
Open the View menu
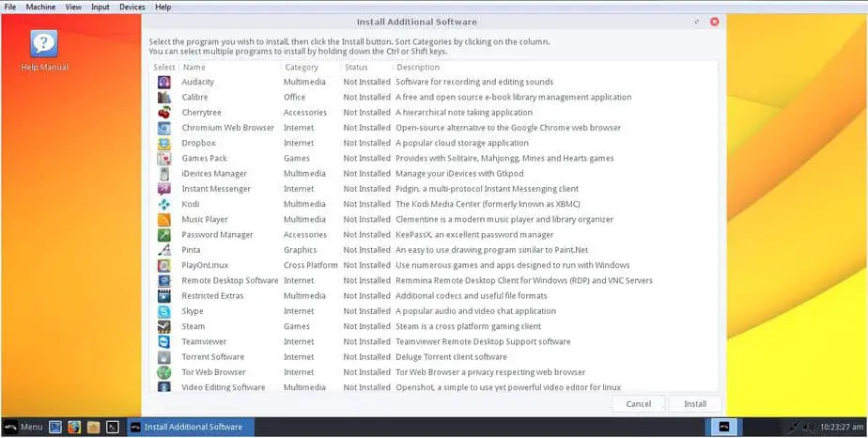coord(73,8)
